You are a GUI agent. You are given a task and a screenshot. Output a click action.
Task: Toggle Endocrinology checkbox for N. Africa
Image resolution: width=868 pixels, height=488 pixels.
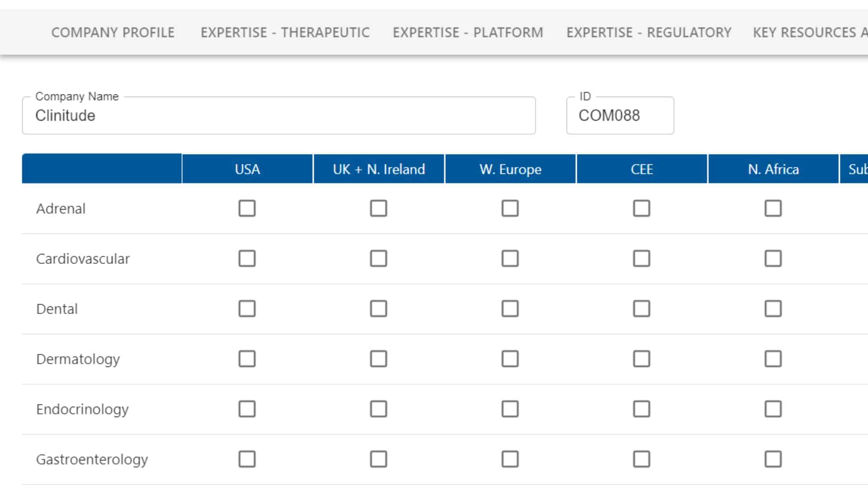772,409
